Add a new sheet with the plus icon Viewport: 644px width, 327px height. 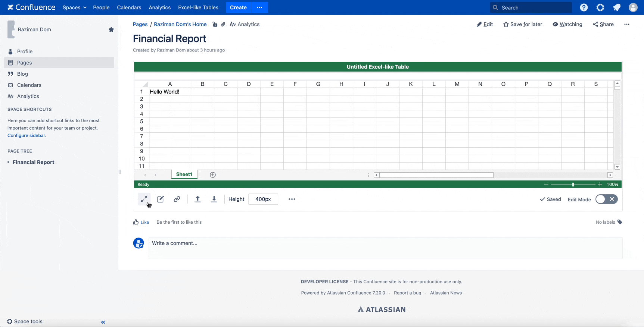(213, 175)
